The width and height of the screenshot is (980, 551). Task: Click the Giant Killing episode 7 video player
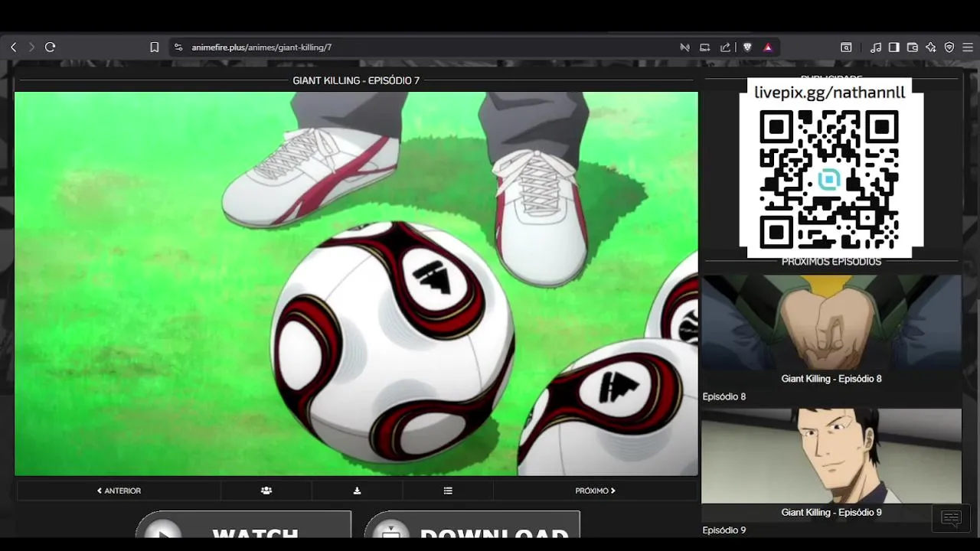tap(356, 284)
